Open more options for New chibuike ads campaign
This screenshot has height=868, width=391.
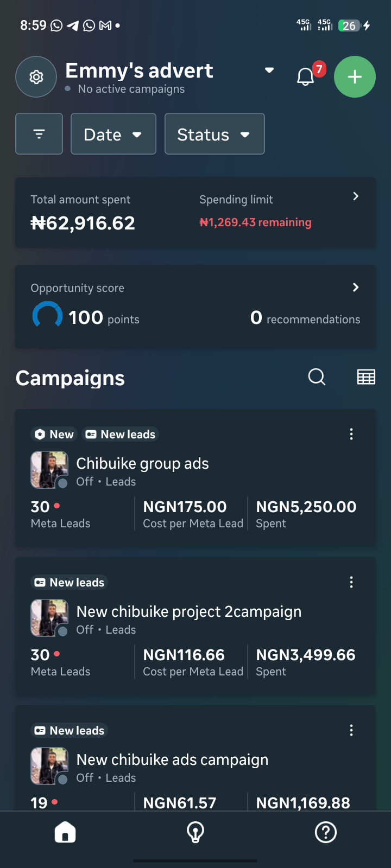coord(351,730)
